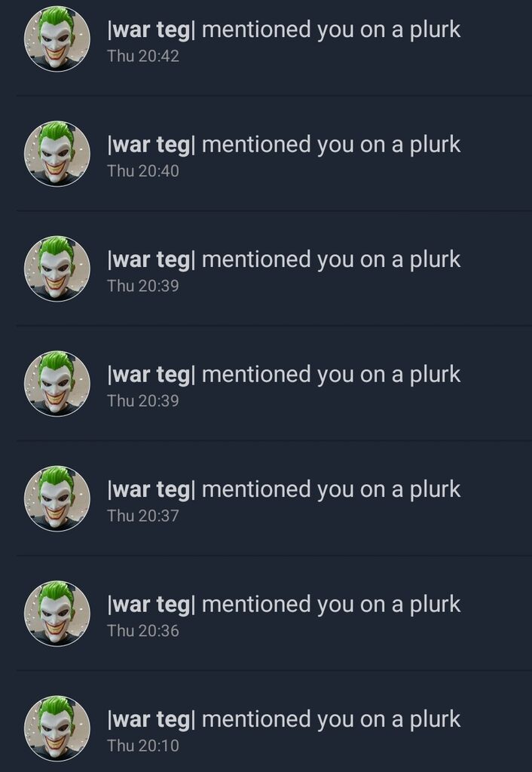Tap avatar of 20:39 notification just above 20:37
Image resolution: width=532 pixels, height=772 pixels.
[57, 384]
